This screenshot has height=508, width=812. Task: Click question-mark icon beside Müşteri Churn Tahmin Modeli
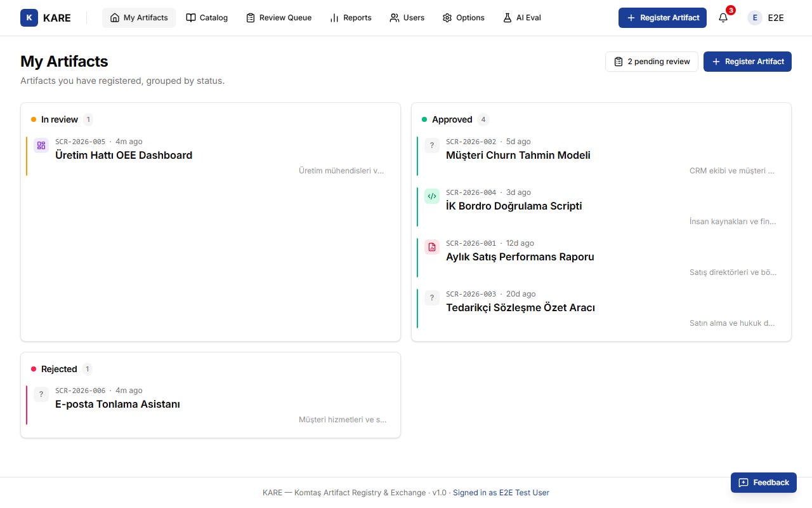pyautogui.click(x=432, y=145)
